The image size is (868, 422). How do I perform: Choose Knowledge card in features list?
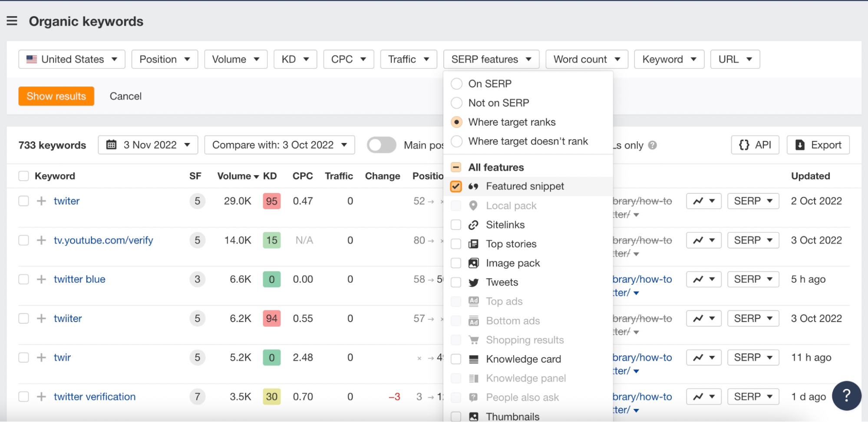tap(456, 359)
